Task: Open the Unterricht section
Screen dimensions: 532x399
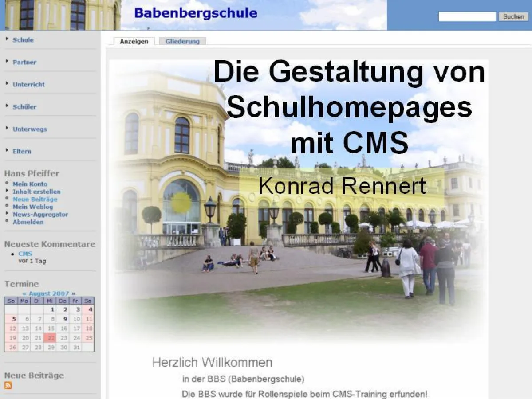Action: (28, 84)
